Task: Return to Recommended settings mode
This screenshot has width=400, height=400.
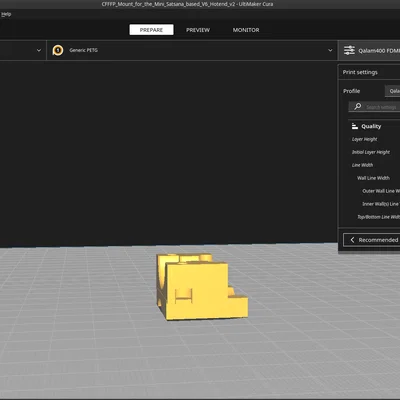Action: click(x=372, y=240)
